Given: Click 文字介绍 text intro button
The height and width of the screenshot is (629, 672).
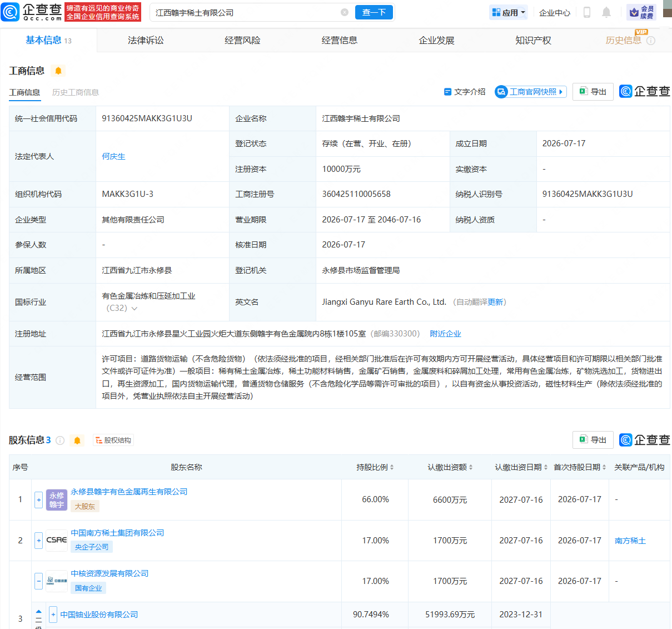Looking at the screenshot, I should coord(465,92).
